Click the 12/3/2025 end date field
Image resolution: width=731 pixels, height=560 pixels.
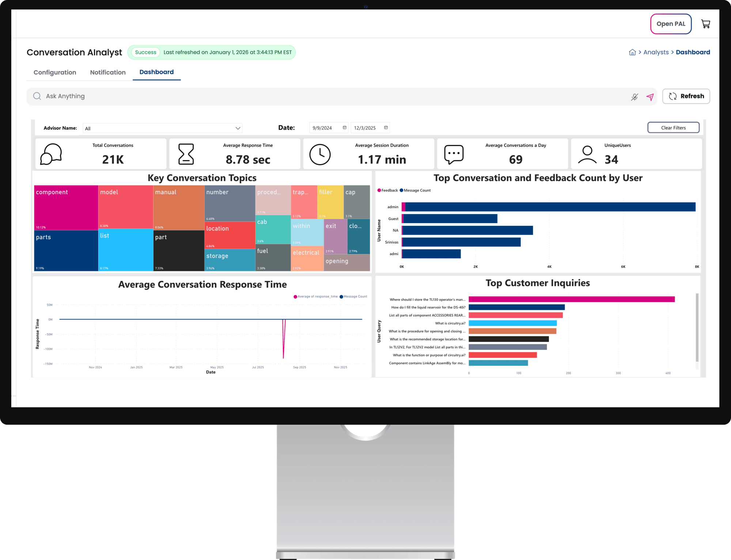click(365, 128)
